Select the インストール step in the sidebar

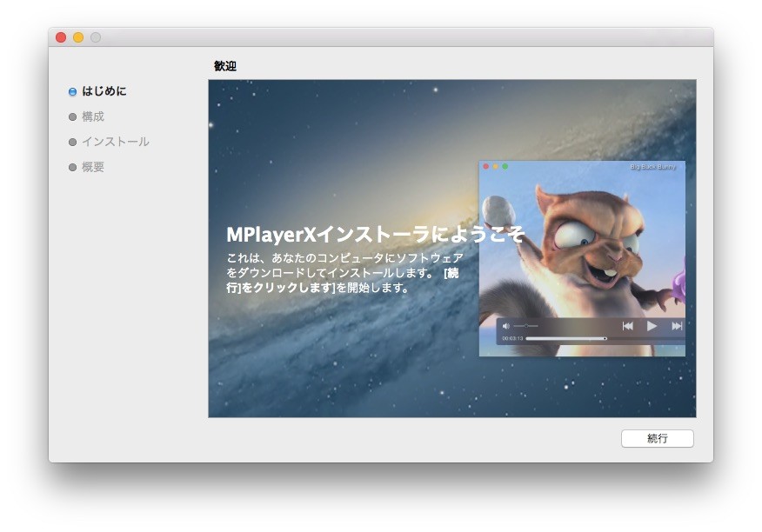point(115,142)
